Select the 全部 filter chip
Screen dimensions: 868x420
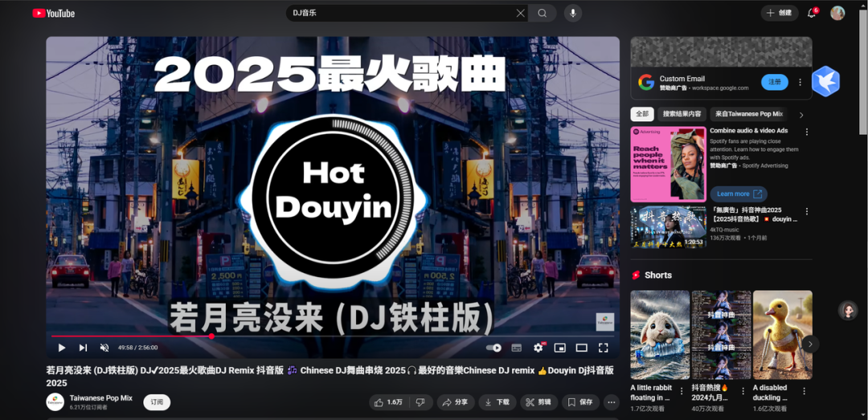[x=642, y=114]
